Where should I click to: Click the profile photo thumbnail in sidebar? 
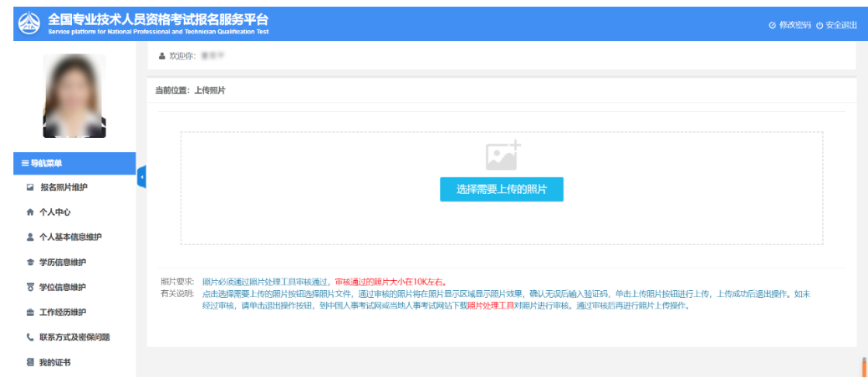74,95
